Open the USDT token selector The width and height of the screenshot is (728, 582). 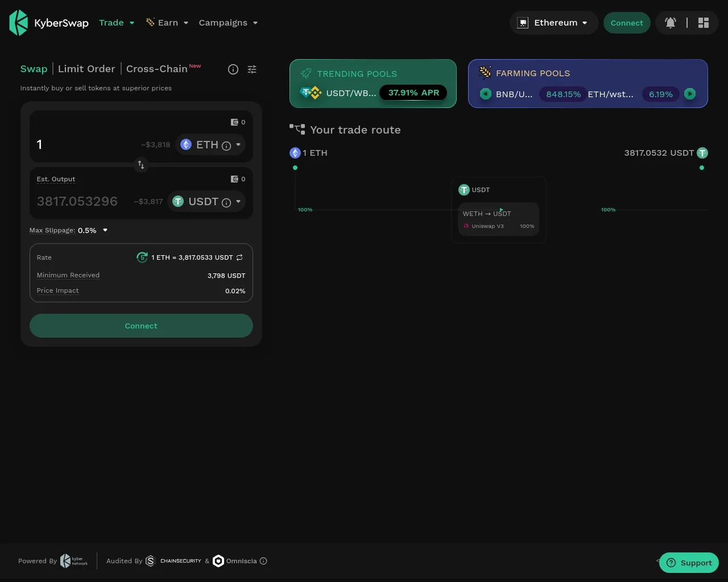click(x=206, y=202)
